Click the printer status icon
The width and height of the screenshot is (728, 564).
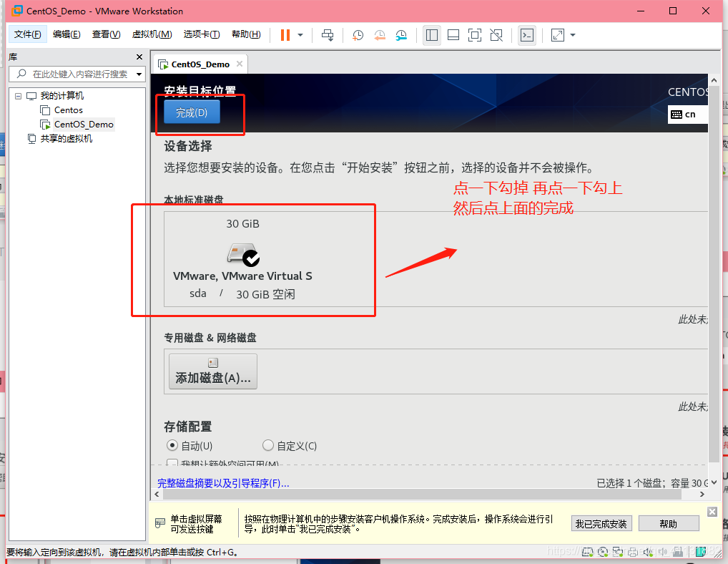point(633,552)
